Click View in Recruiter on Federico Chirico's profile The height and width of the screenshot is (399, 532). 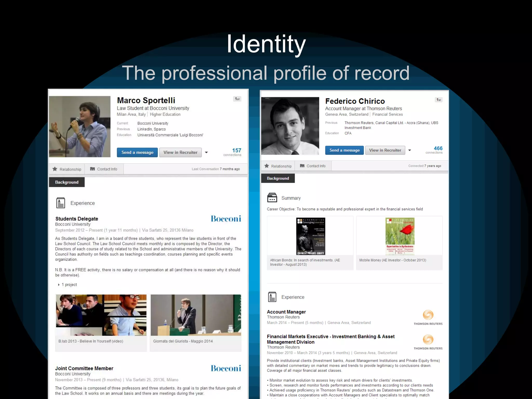tap(385, 150)
